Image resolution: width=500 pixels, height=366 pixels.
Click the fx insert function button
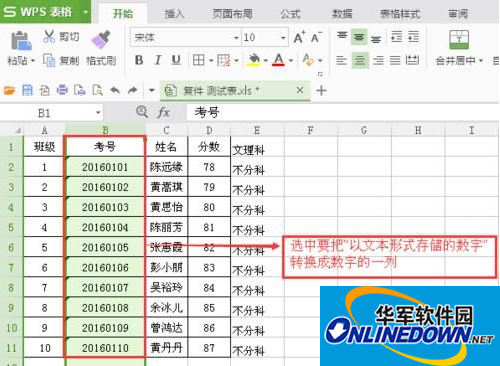click(x=163, y=112)
